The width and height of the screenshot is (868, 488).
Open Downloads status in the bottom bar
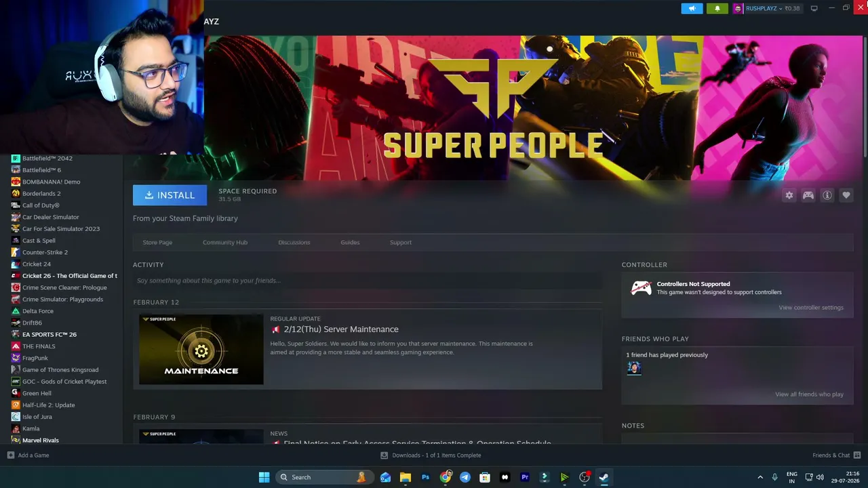(x=431, y=455)
